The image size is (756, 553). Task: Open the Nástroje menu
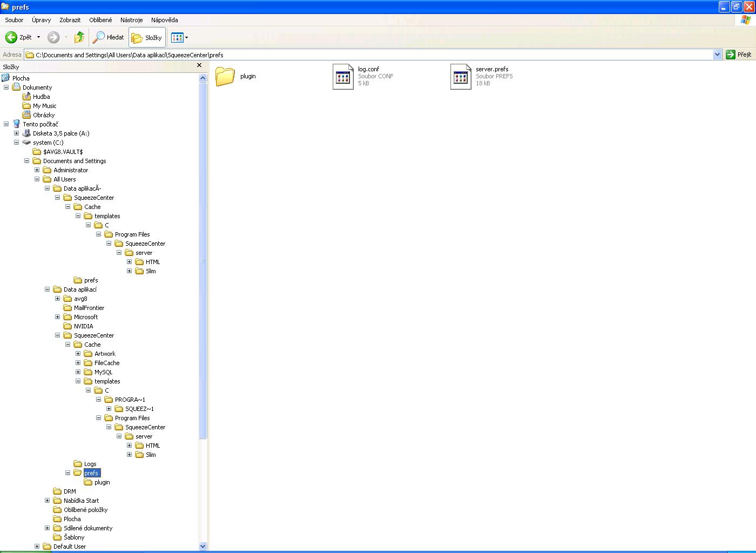[x=131, y=20]
